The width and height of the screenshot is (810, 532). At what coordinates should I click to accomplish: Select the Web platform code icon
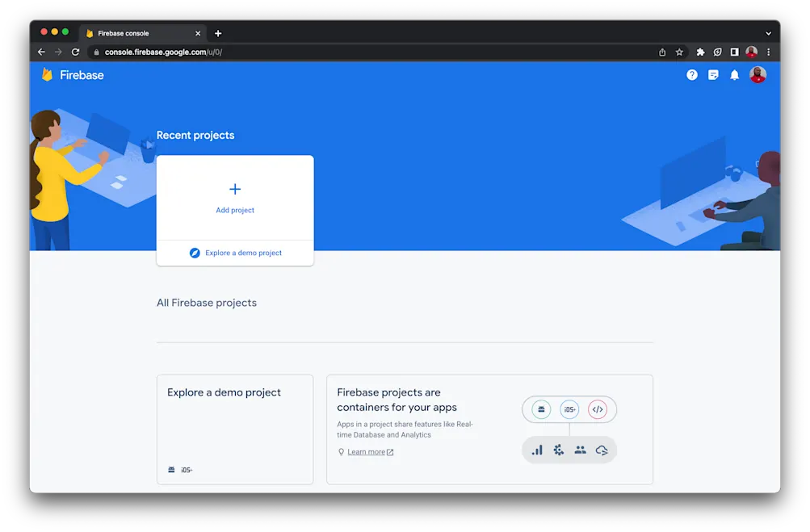598,409
